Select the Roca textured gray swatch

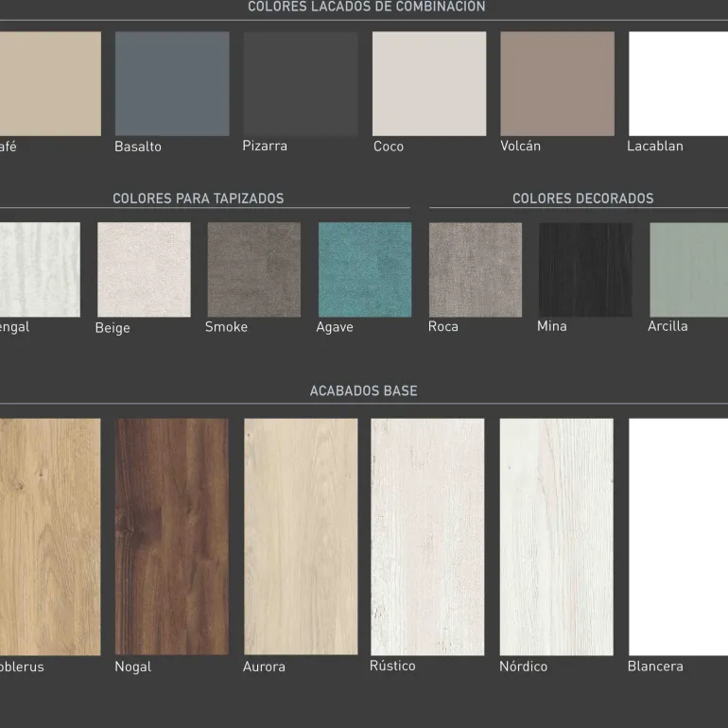pyautogui.click(x=476, y=269)
